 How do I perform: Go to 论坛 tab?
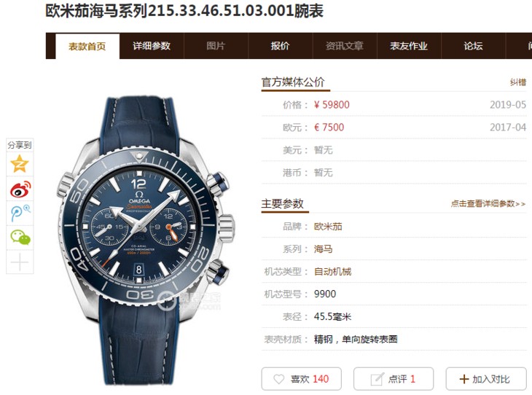473,46
